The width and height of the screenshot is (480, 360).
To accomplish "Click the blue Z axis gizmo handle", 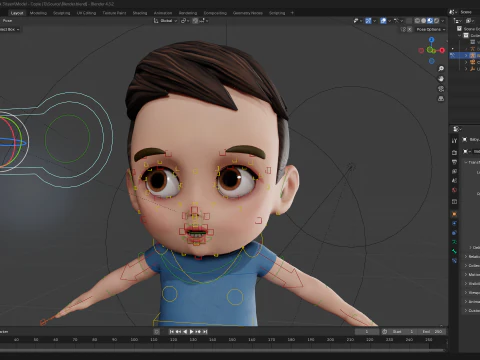I will (x=432, y=40).
